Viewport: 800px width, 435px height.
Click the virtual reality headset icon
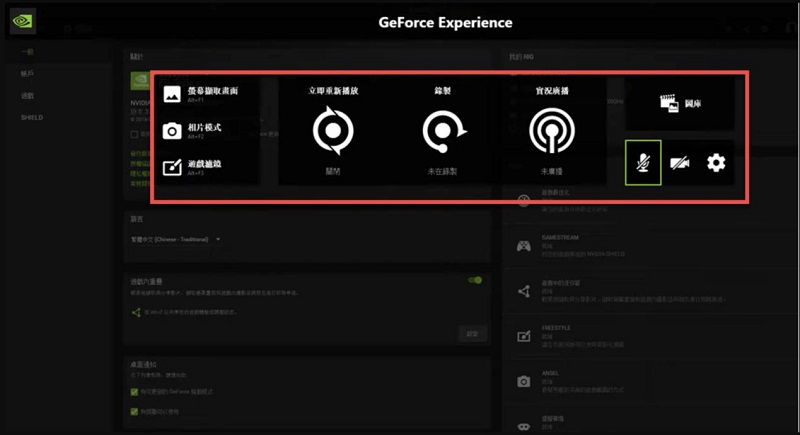523,426
